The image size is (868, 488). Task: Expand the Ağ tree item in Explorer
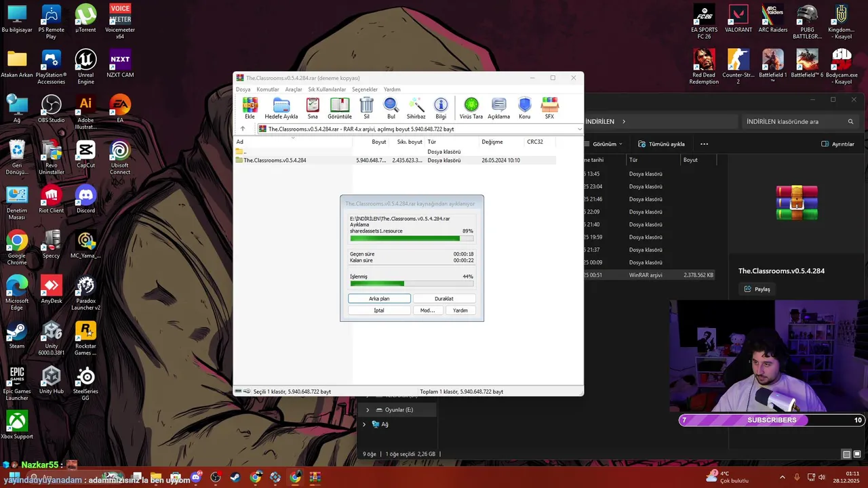point(364,424)
